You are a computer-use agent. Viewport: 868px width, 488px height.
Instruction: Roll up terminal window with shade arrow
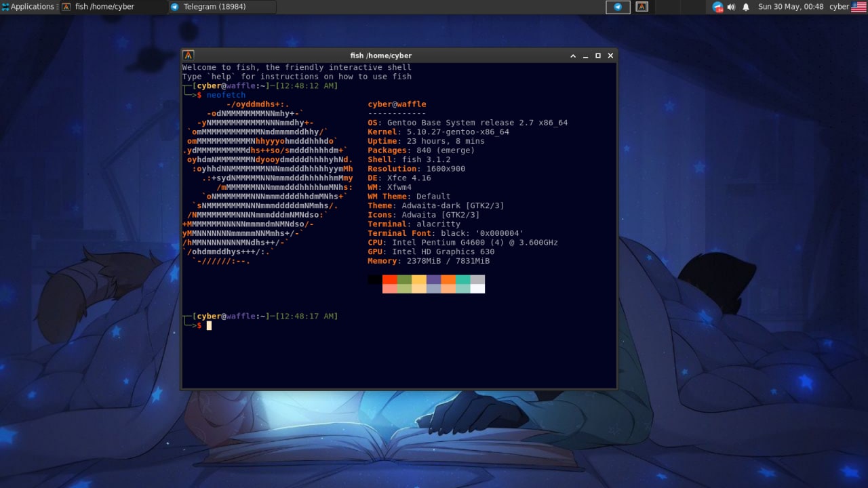(x=573, y=56)
